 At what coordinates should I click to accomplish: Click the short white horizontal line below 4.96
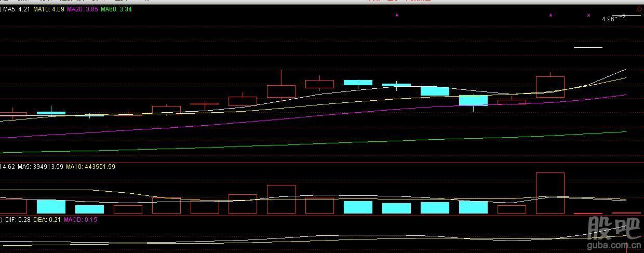[x=588, y=47]
